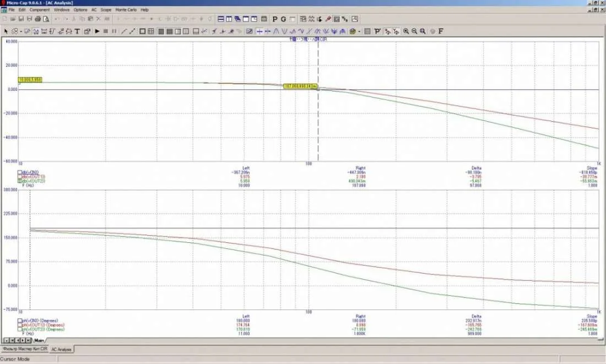Image resolution: width=606 pixels, height=364 pixels.
Task: Click the Cascade windows icon
Action: (237, 19)
